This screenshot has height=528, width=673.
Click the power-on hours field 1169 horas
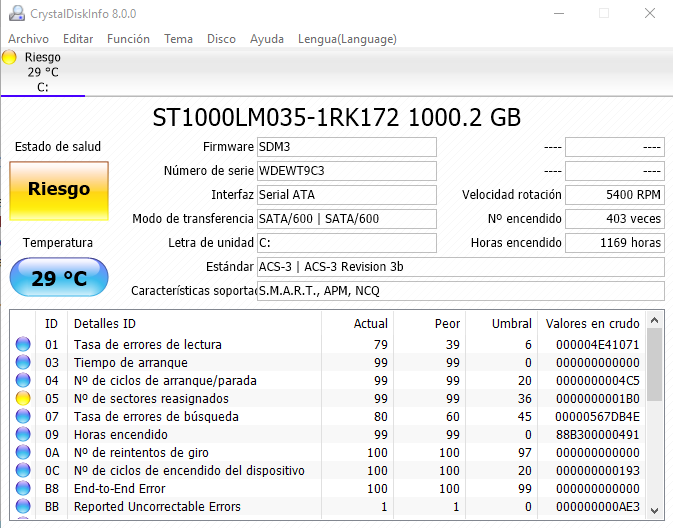(x=615, y=243)
